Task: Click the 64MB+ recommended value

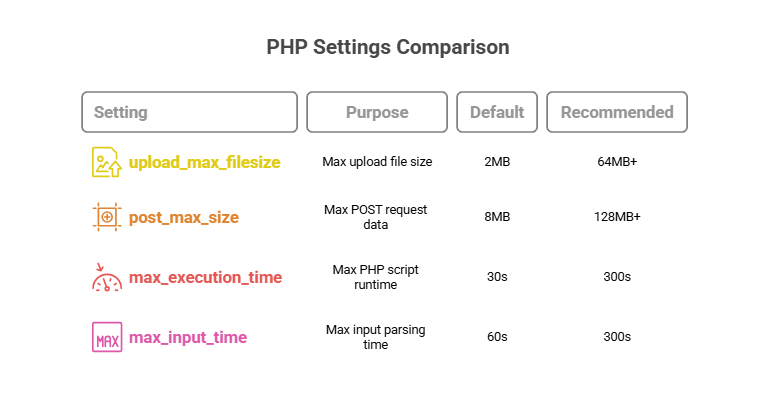Action: click(x=617, y=162)
